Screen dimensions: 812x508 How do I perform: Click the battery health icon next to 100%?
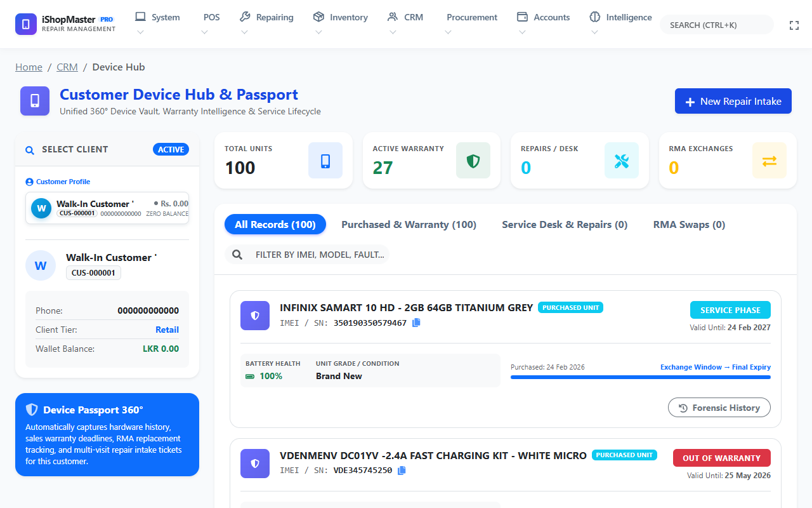[250, 377]
